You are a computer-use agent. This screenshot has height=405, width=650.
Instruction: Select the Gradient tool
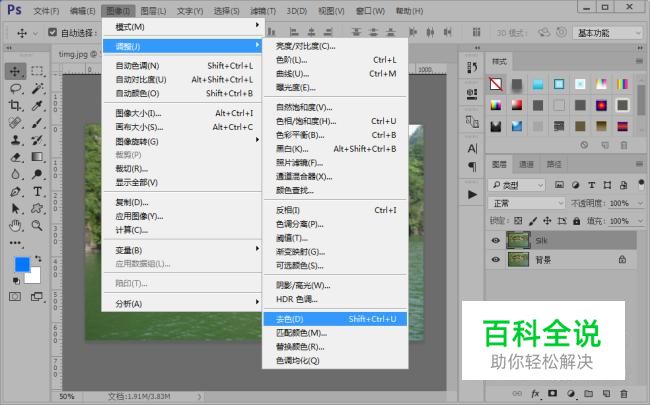pos(37,157)
